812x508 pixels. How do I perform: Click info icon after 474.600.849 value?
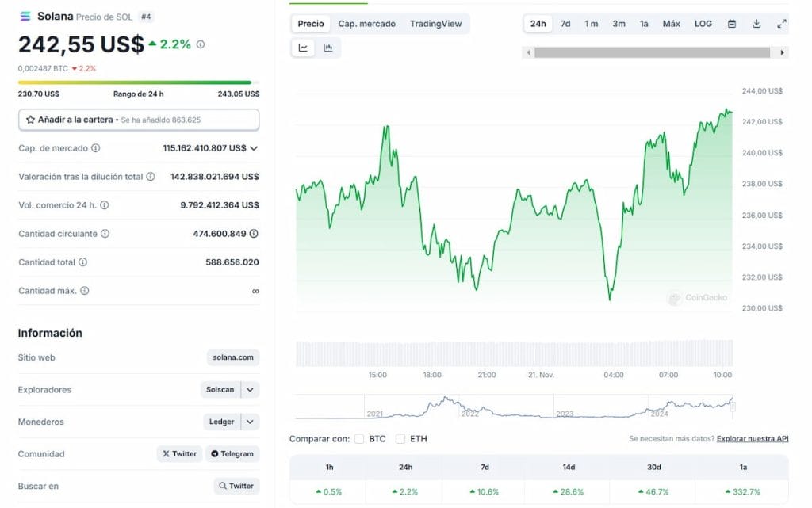coord(254,233)
